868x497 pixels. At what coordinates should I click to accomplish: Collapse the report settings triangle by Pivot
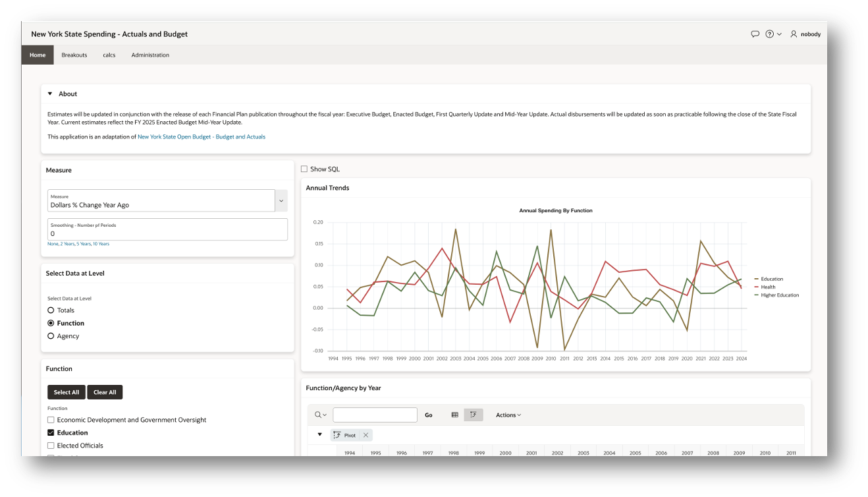click(320, 434)
